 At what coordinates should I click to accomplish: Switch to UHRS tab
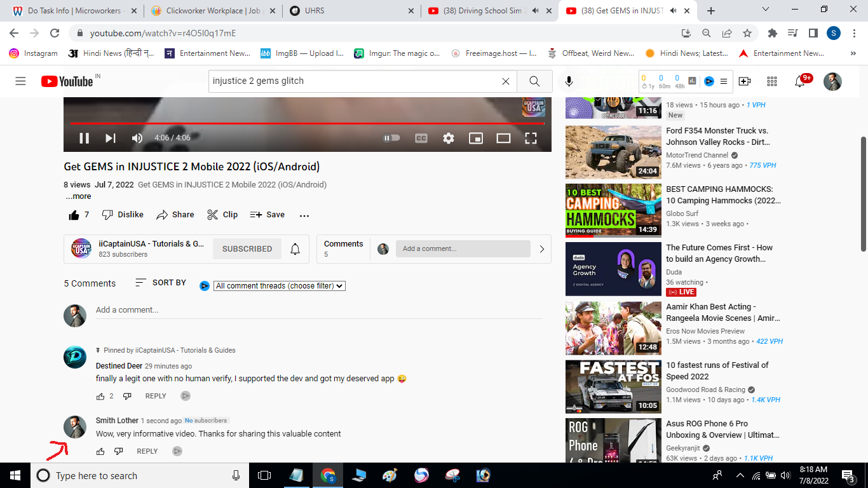(x=351, y=11)
